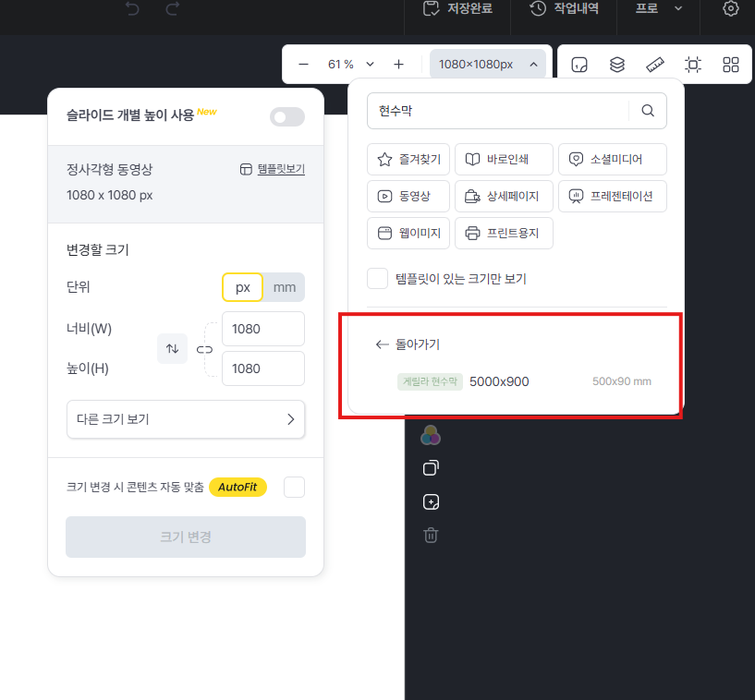
Task: Toggle the ruler icon
Action: pyautogui.click(x=655, y=65)
